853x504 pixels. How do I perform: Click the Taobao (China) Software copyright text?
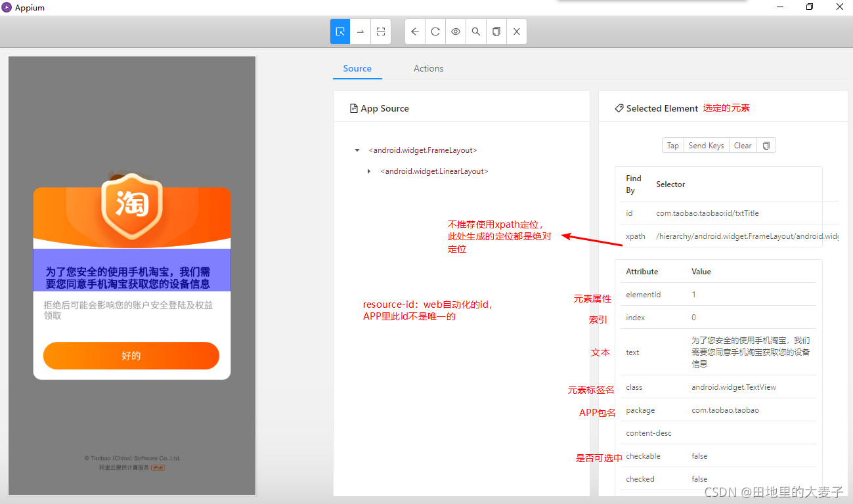(132, 458)
